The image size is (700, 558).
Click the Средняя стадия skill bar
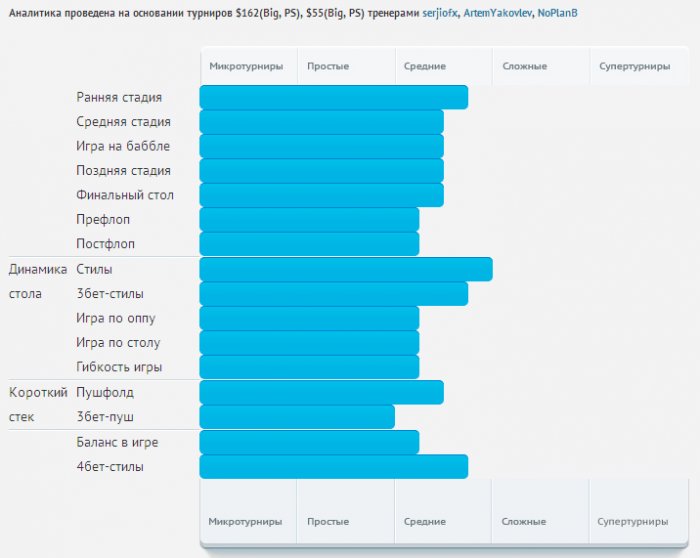coord(321,121)
